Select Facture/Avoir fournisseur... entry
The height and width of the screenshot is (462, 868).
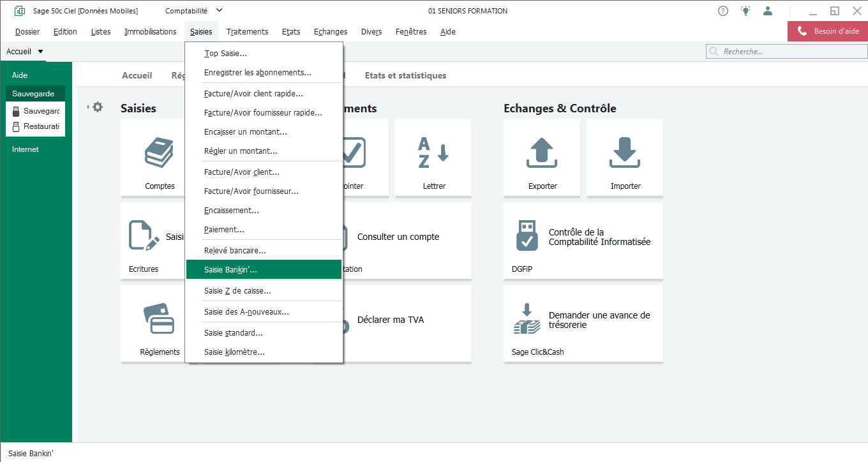coord(264,191)
